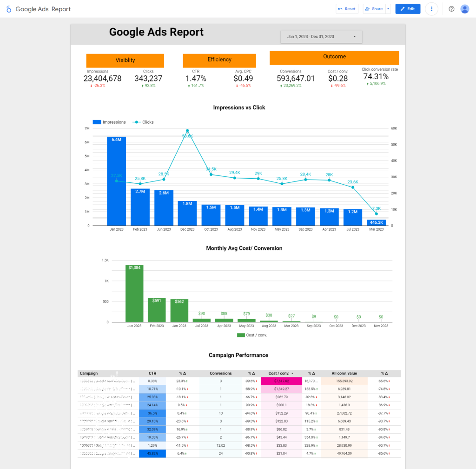Open the three-dot more options menu

point(431,9)
